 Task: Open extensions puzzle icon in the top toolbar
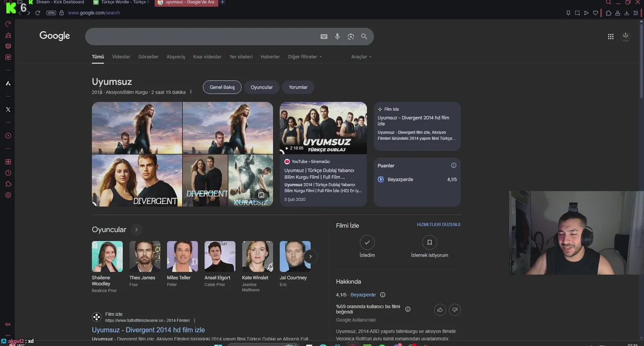[x=608, y=13]
